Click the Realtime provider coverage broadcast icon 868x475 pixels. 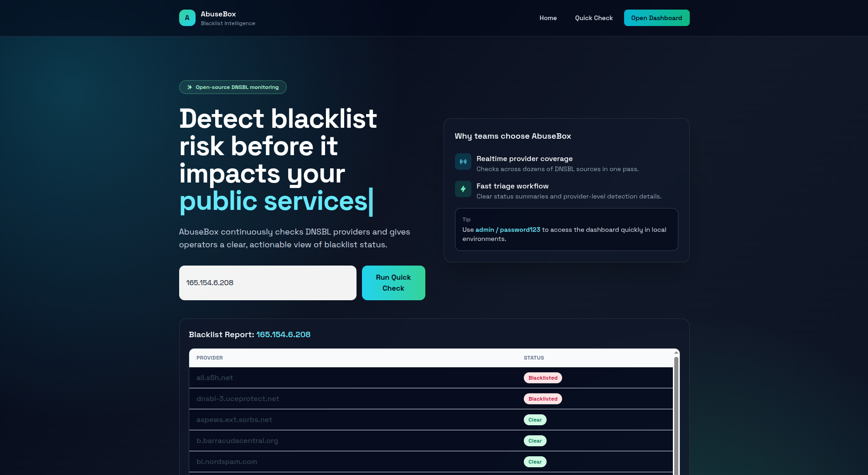pyautogui.click(x=463, y=162)
